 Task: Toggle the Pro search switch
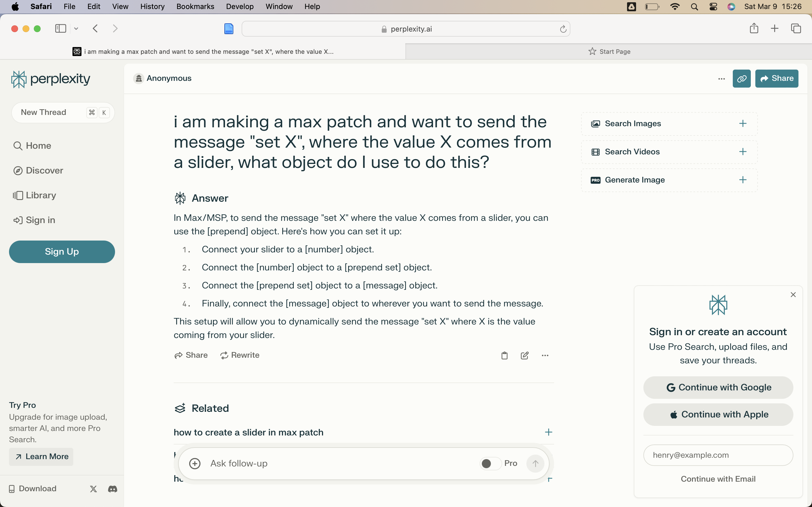(x=490, y=463)
